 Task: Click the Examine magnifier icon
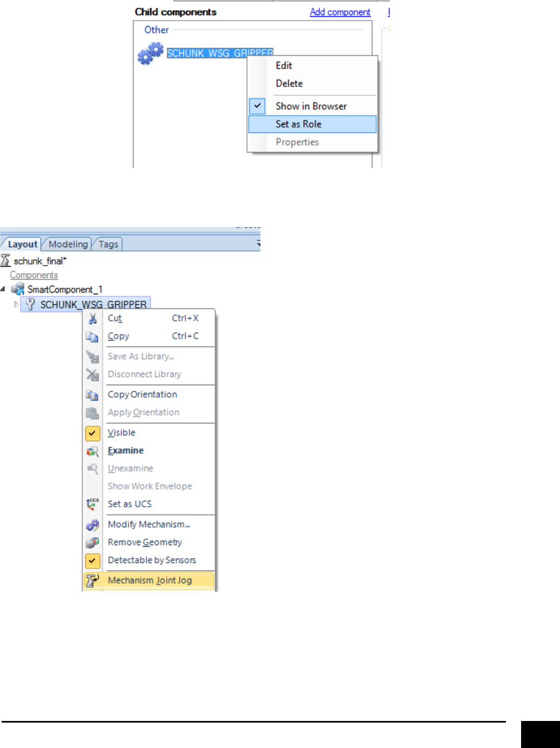(92, 451)
